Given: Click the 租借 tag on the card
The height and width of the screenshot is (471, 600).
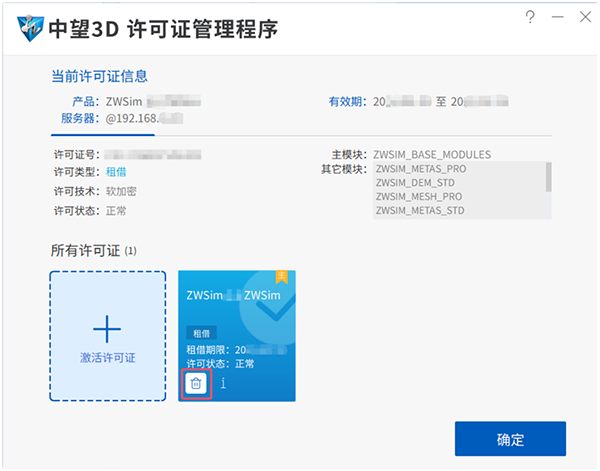Looking at the screenshot, I should point(201,333).
